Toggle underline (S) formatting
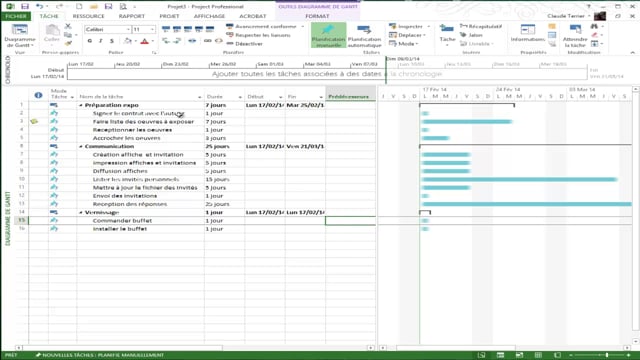The width and height of the screenshot is (640, 360). 111,41
